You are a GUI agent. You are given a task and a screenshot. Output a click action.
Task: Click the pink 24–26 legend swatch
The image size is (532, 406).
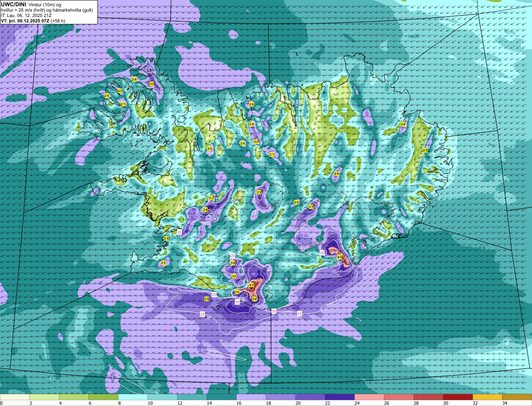click(x=369, y=397)
